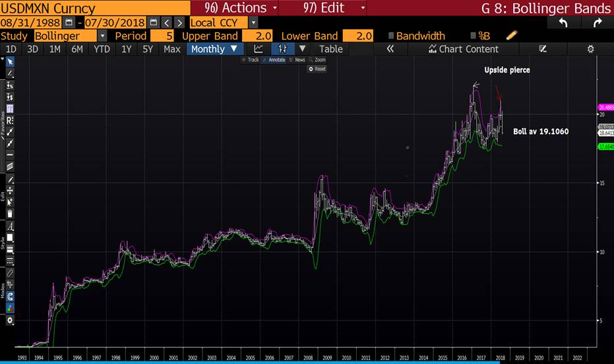Screen dimensions: 614x364
Task: Select the 5Y time range button
Action: click(148, 49)
